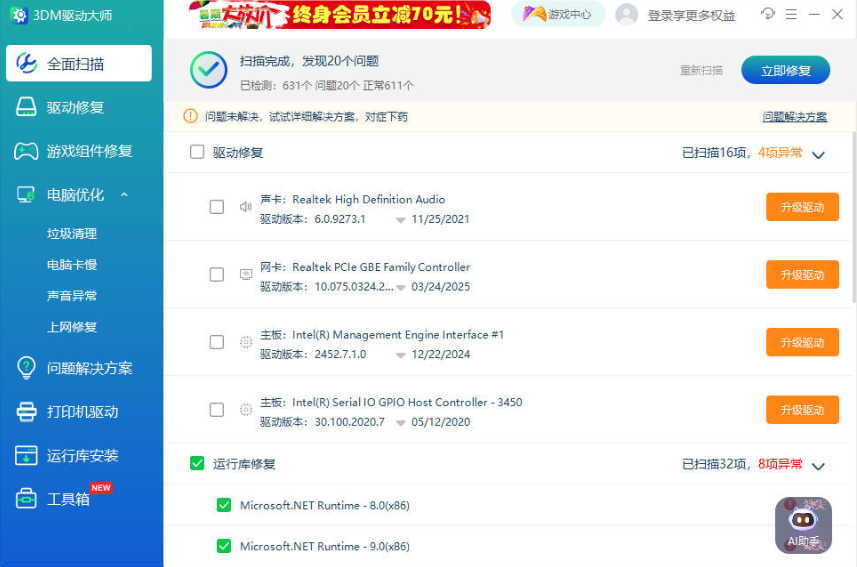Select the 全面扫描 tab
This screenshot has height=567, width=857.
[80, 64]
